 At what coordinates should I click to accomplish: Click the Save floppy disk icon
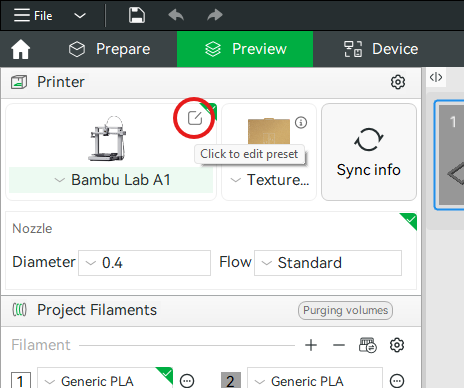pyautogui.click(x=137, y=15)
